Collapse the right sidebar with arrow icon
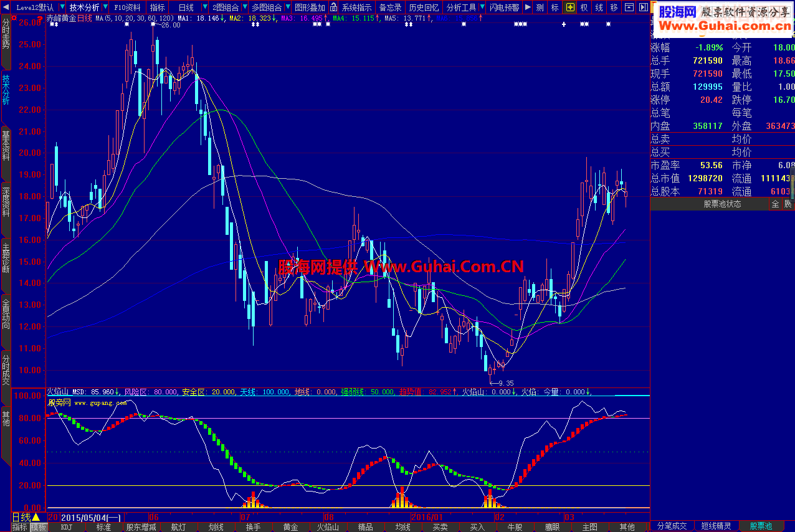This screenshot has height=532, width=795. 642,7
